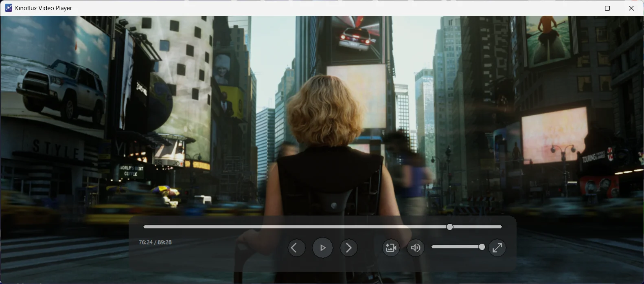Screen dimensions: 644x284
Task: Capture a video snapshot with camera icon
Action: (391, 248)
